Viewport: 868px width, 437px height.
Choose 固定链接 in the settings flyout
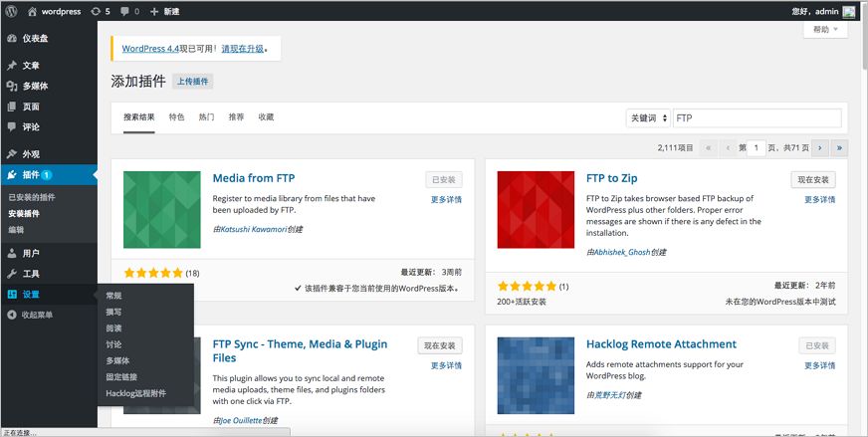121,376
